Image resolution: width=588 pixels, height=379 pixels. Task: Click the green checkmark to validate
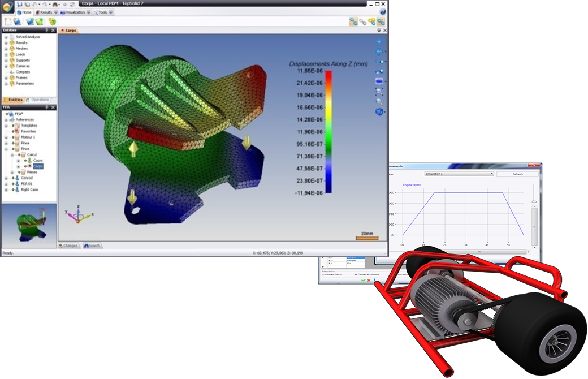pos(363,280)
